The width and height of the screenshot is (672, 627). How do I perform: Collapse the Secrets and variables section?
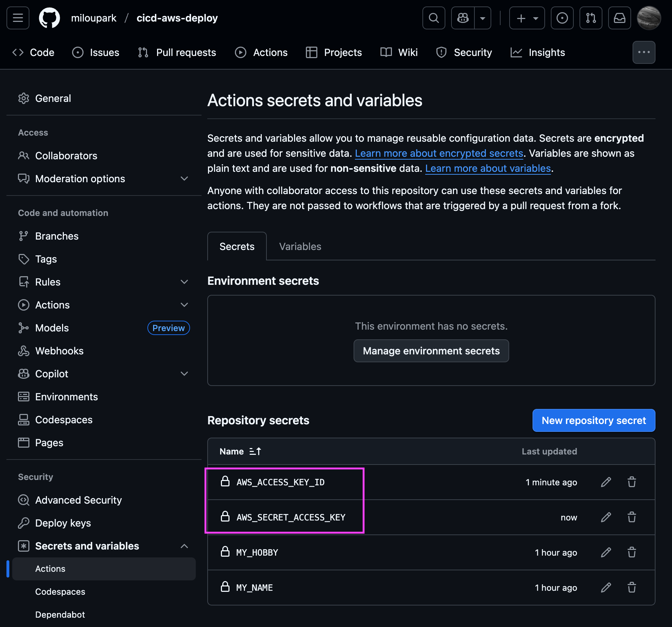(x=184, y=546)
